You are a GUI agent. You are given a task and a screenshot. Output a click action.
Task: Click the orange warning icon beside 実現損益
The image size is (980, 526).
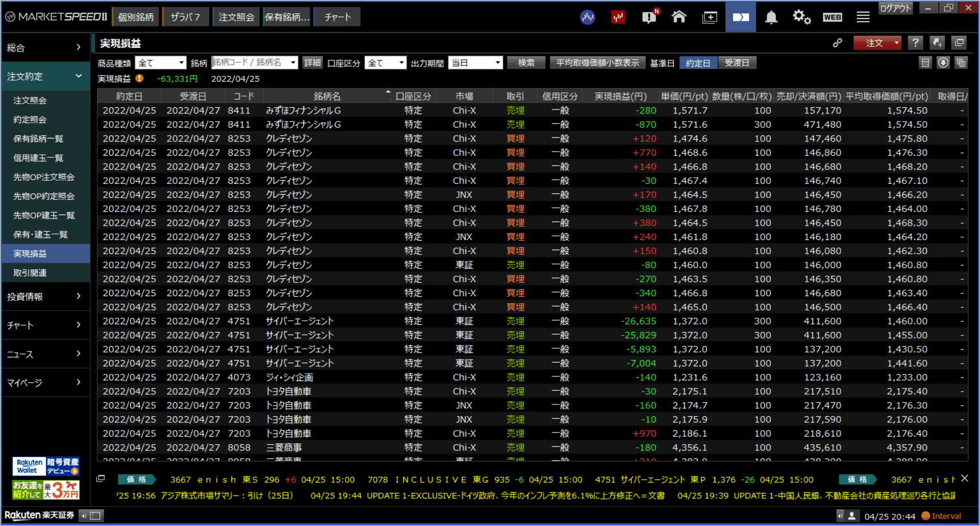coord(139,78)
